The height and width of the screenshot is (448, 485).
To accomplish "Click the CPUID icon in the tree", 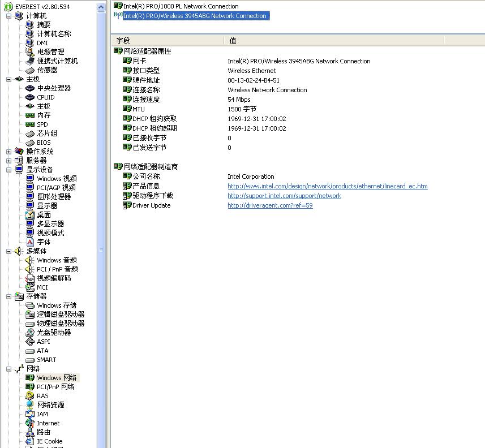I will point(30,97).
